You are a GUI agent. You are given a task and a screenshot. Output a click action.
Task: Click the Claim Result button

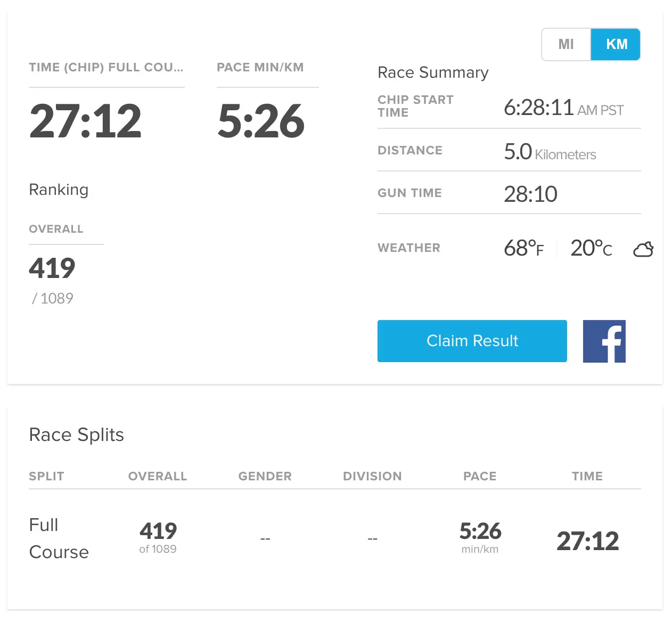[x=472, y=341]
